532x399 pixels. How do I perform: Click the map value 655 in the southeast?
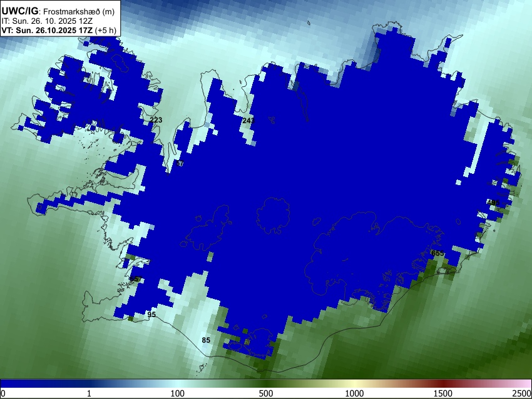437,253
